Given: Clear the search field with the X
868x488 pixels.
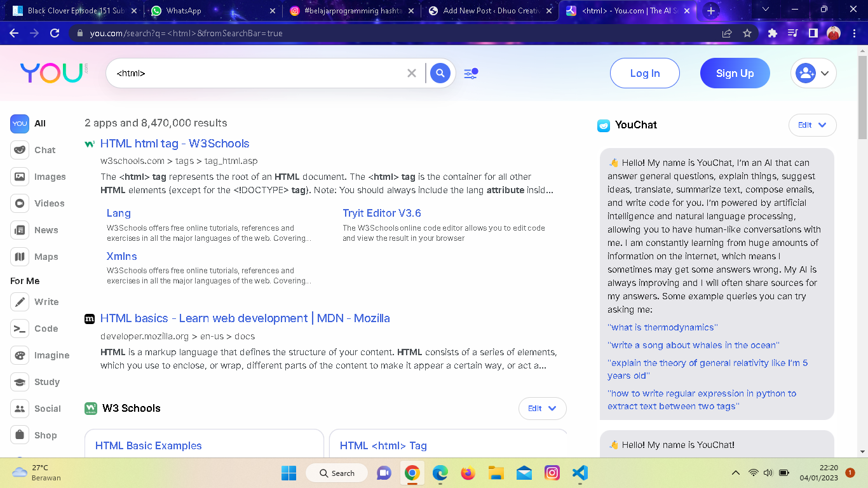Looking at the screenshot, I should (412, 73).
